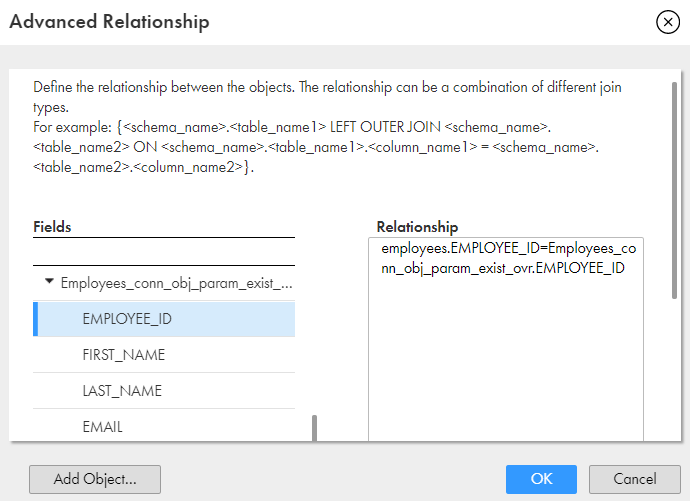Click the Fields heading label
This screenshot has width=690, height=501.
pyautogui.click(x=52, y=227)
